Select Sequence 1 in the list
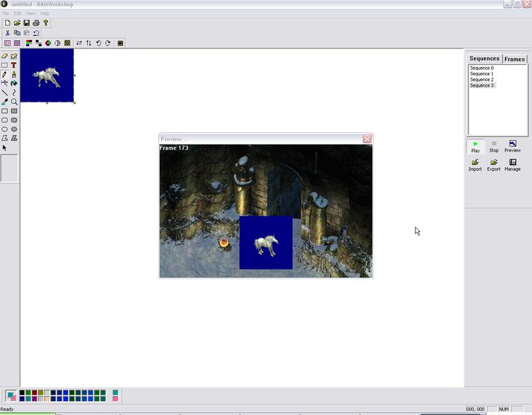This screenshot has height=415, width=532. point(482,74)
